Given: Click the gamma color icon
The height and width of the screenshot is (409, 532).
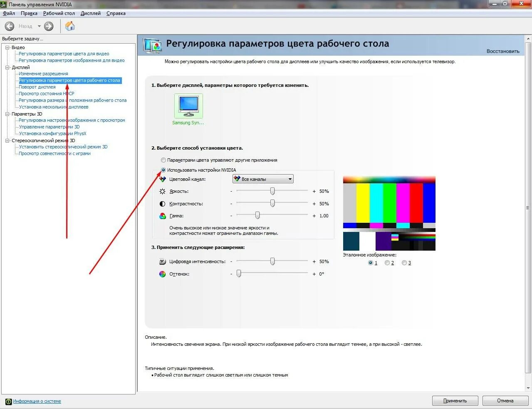Looking at the screenshot, I should click(163, 216).
